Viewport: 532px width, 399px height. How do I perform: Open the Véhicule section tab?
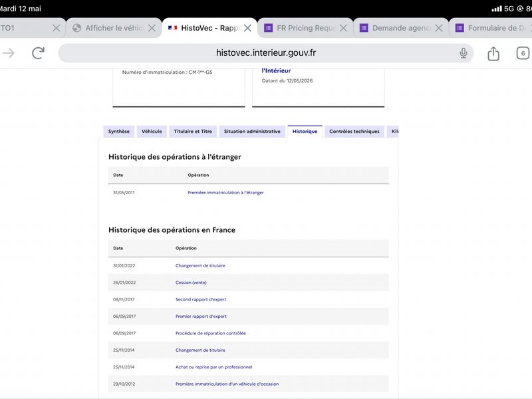152,131
